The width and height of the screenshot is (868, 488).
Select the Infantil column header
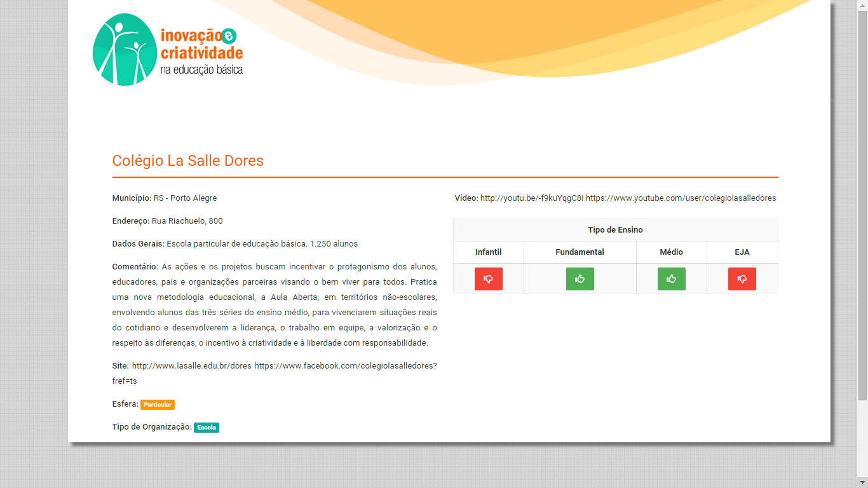(x=488, y=252)
